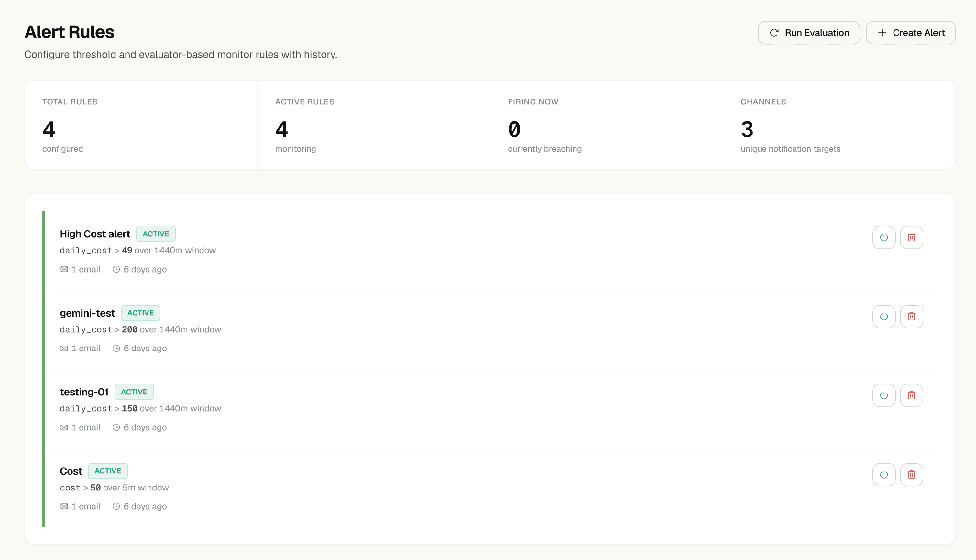
Task: Toggle power for the Cost rule
Action: point(884,475)
